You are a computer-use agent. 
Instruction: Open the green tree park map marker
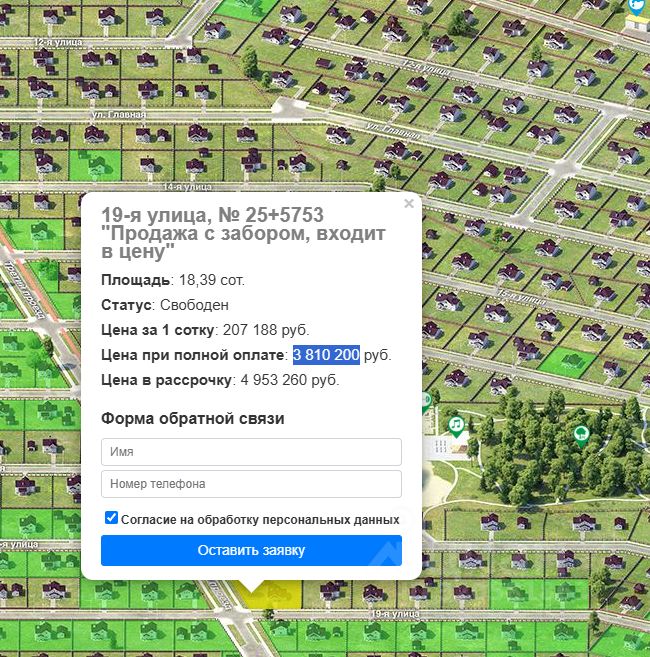[x=581, y=435]
